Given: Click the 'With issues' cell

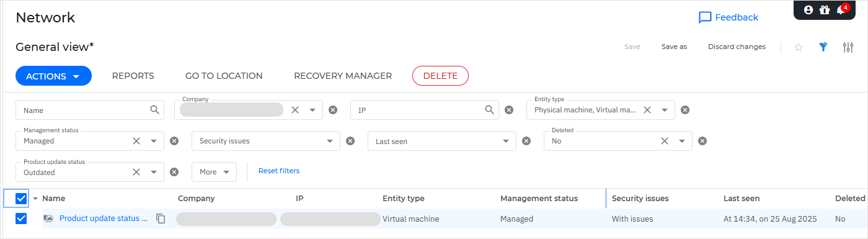Looking at the screenshot, I should 632,219.
